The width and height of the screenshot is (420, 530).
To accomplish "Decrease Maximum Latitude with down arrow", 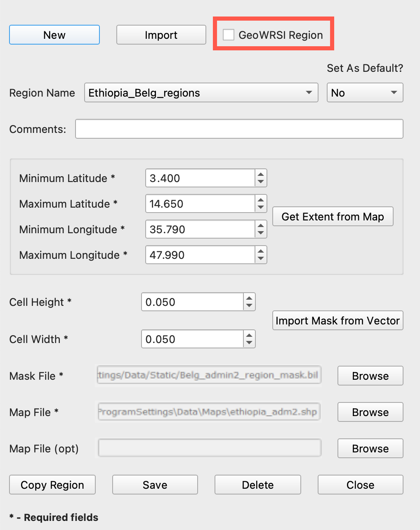I will tap(261, 208).
